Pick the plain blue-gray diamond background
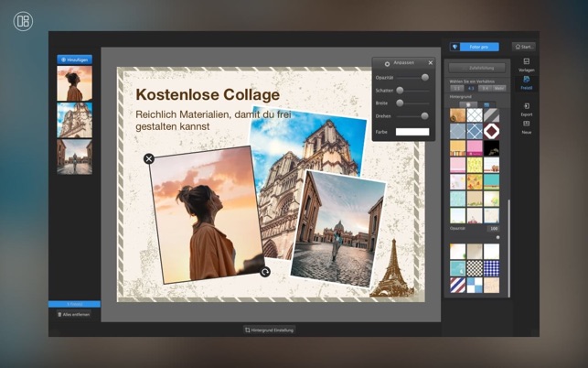Screen dimensions: 588x368 (457, 132)
